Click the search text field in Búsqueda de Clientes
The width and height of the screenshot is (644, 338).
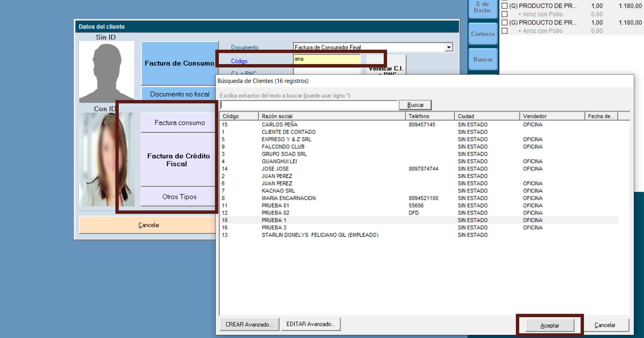(x=309, y=105)
